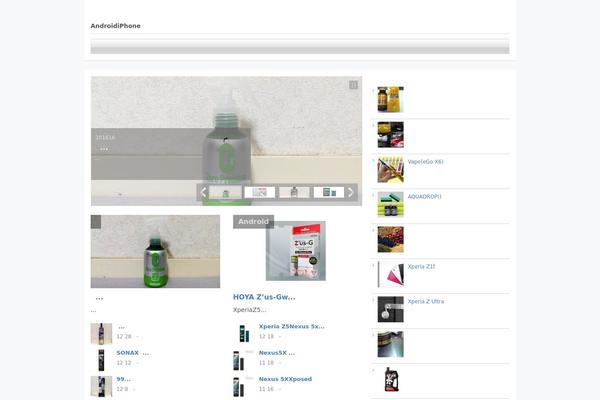
Task: Go to the previous slide with the left arrow
Action: [204, 193]
